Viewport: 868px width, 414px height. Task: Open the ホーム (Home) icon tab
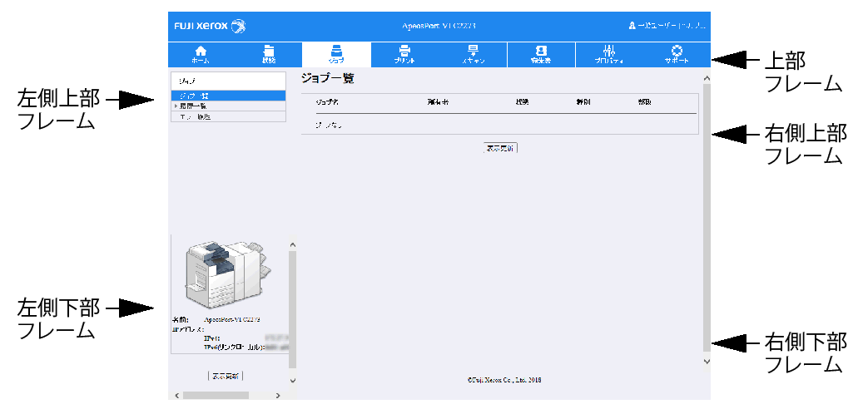tap(201, 54)
